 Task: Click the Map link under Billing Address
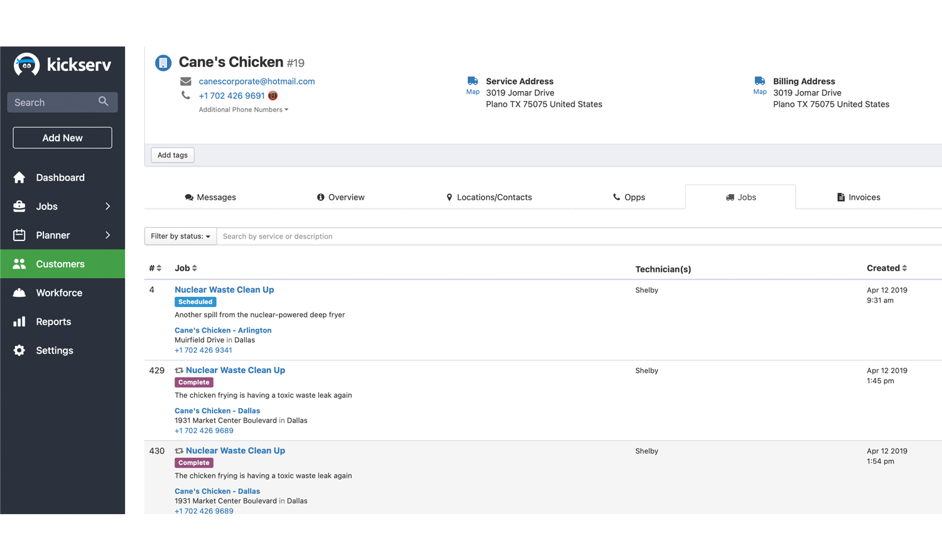[760, 92]
